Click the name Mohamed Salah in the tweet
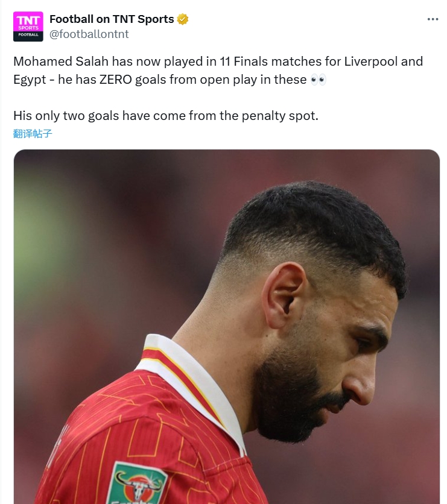Image resolution: width=447 pixels, height=504 pixels. (55, 61)
